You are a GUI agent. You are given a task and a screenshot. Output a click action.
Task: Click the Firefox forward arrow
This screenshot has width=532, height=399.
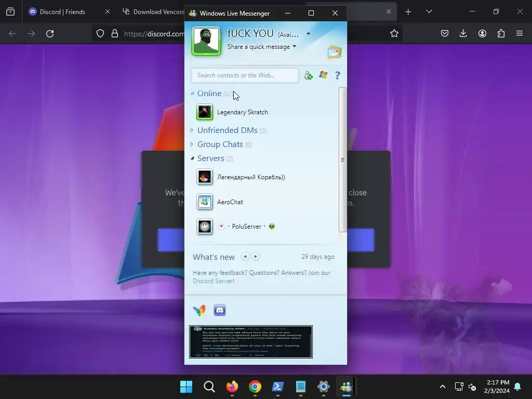pos(31,34)
